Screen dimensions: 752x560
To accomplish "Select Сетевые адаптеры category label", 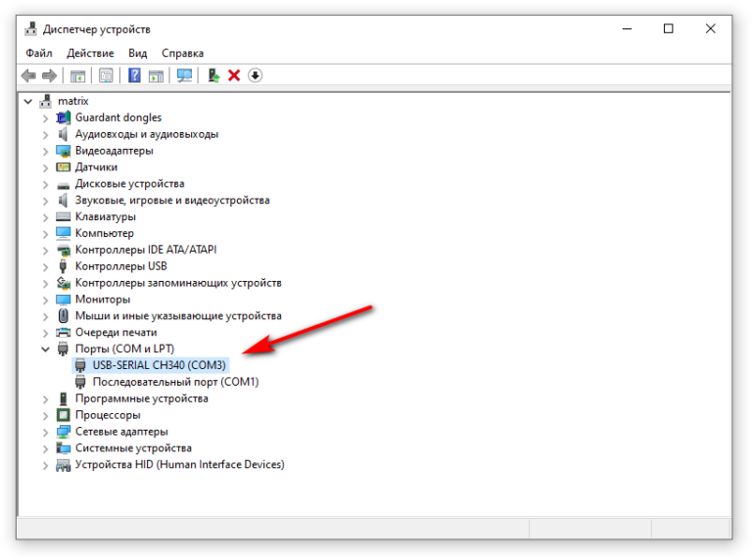I will click(x=121, y=432).
